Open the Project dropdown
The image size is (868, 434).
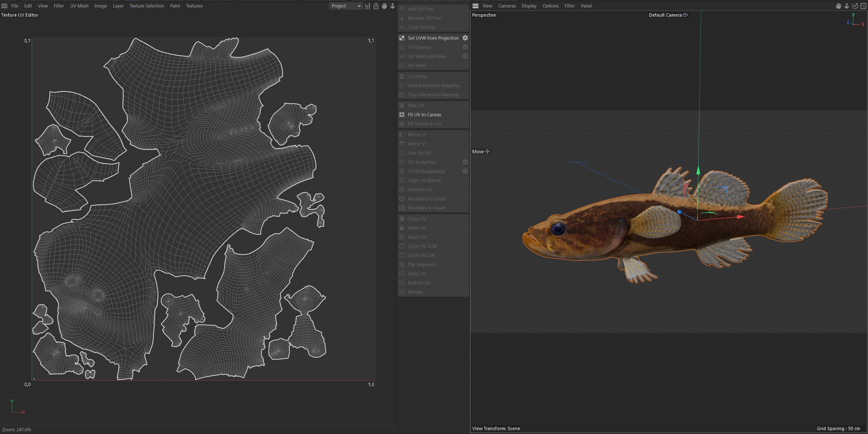tap(346, 6)
